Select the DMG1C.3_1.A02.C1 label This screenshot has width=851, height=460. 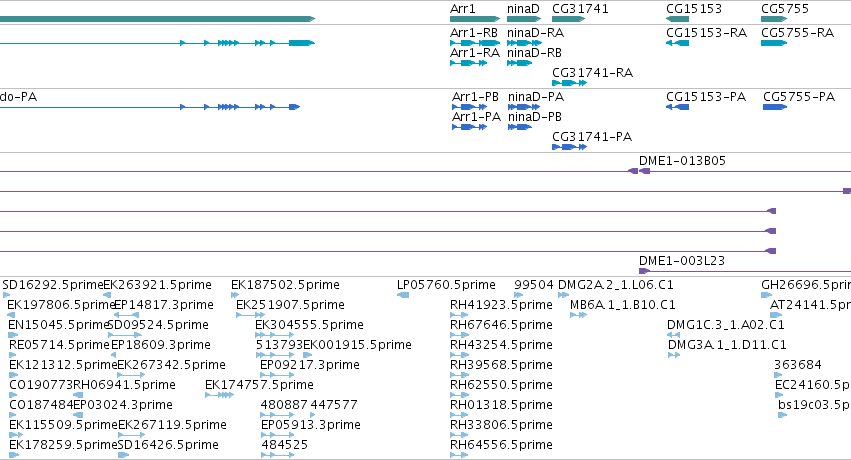click(x=726, y=325)
